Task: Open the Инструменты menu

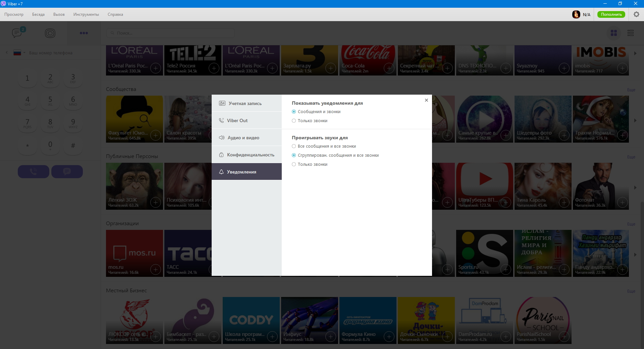Action: tap(86, 14)
